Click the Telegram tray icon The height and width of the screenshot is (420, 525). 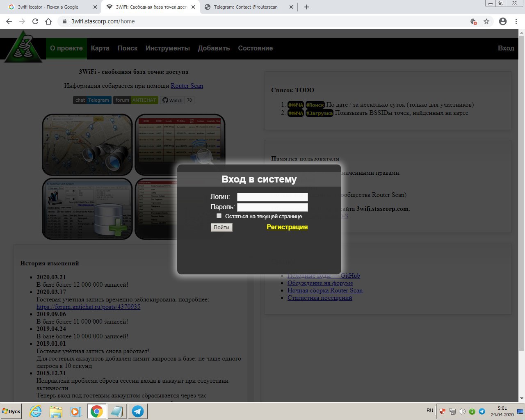click(x=482, y=411)
